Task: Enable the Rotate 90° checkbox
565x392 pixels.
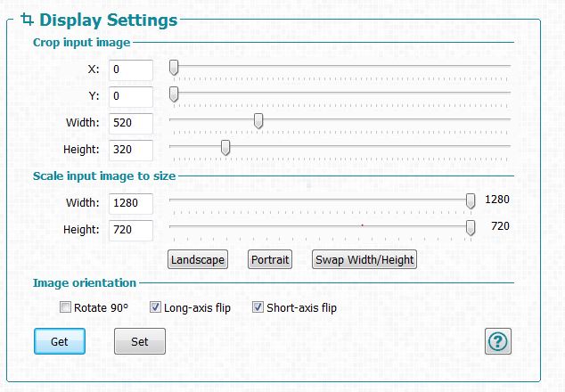Action: click(x=65, y=307)
